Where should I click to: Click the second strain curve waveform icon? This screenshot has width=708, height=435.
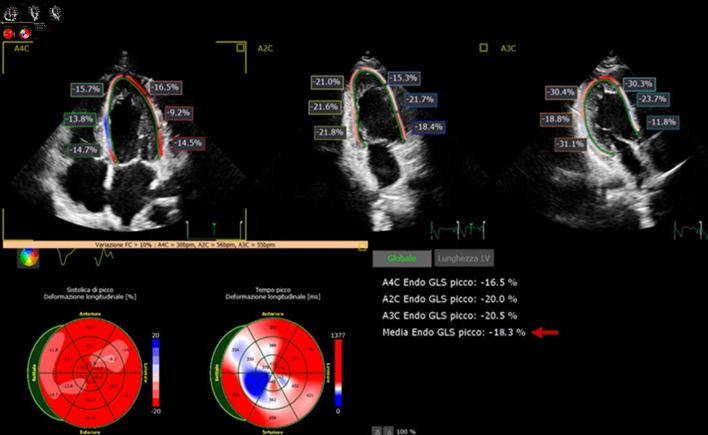[x=105, y=258]
